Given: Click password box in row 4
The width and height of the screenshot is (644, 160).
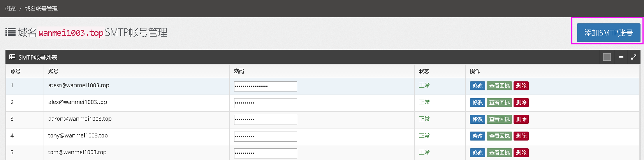Looking at the screenshot, I should (x=265, y=136).
